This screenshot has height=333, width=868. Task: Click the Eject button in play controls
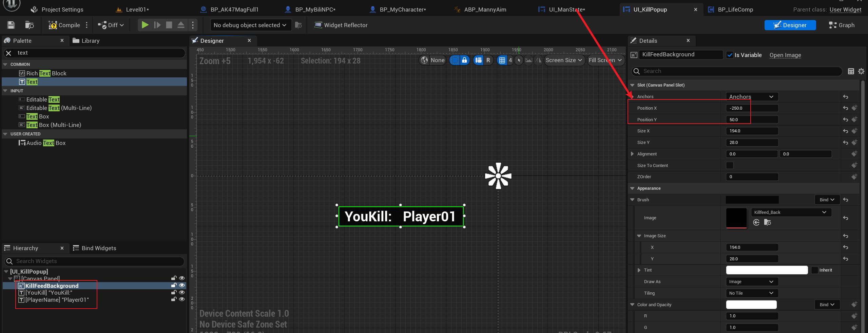pyautogui.click(x=181, y=25)
